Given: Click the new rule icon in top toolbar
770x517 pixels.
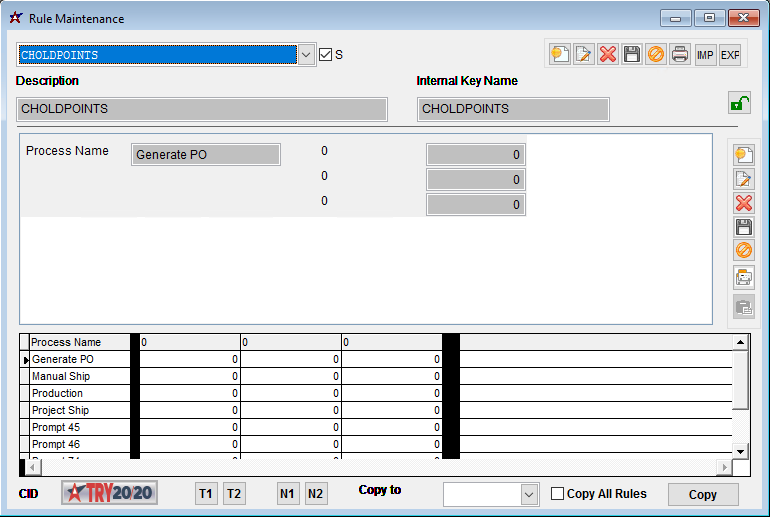Looking at the screenshot, I should [560, 54].
